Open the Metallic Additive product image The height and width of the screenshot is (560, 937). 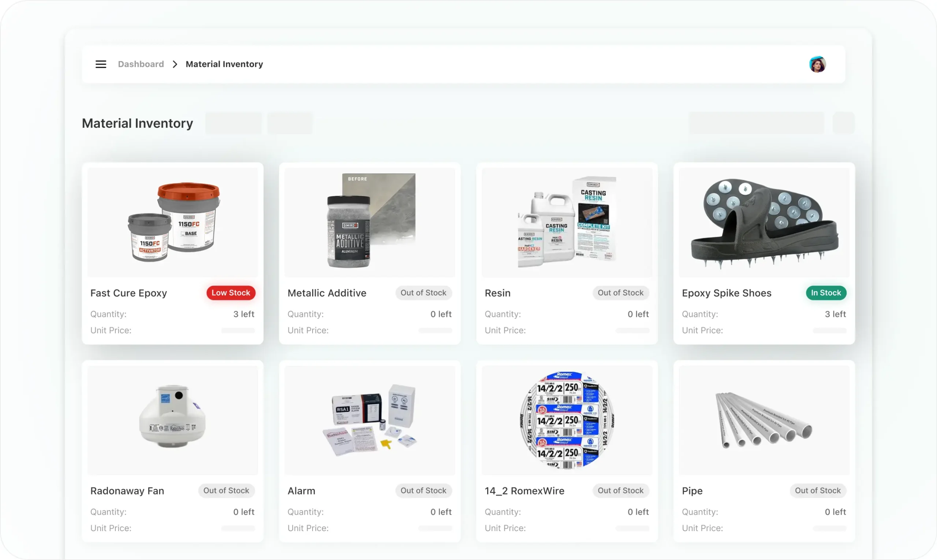pos(370,223)
